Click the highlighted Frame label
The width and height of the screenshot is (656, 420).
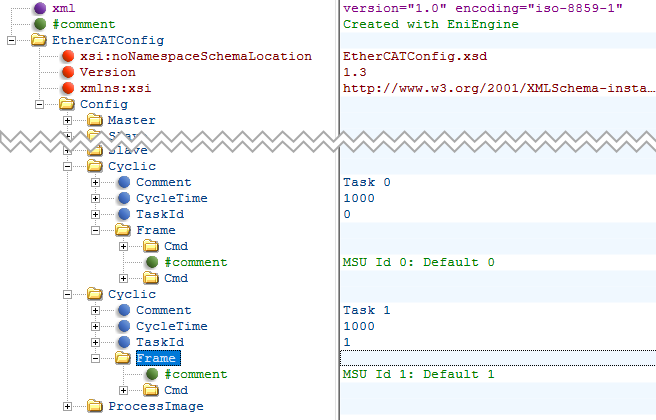tap(158, 358)
